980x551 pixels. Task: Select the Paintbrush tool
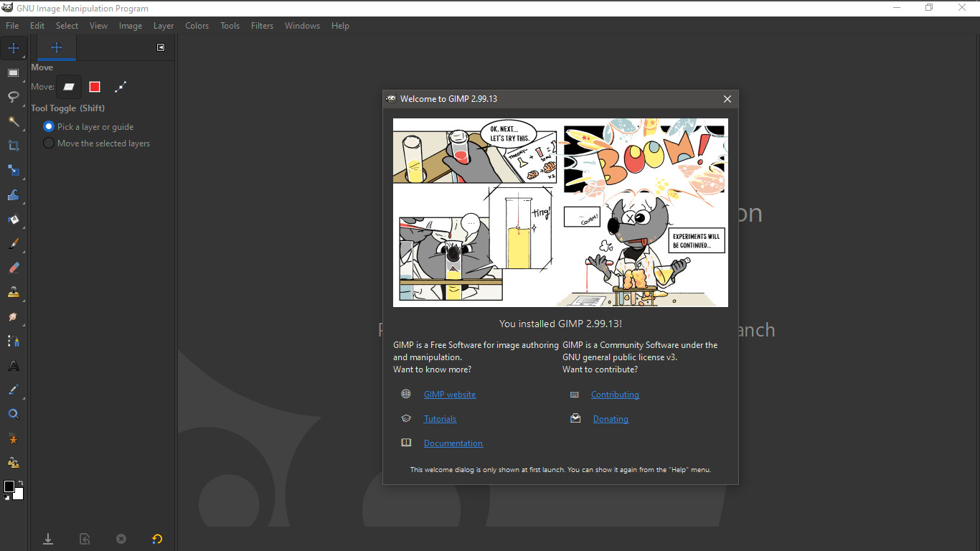tap(14, 243)
